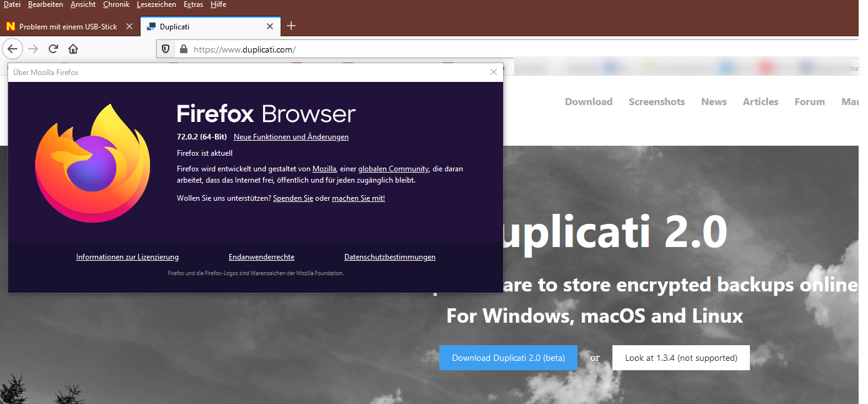The height and width of the screenshot is (404, 868).
Task: Open a new tab with the plus button
Action: point(291,26)
